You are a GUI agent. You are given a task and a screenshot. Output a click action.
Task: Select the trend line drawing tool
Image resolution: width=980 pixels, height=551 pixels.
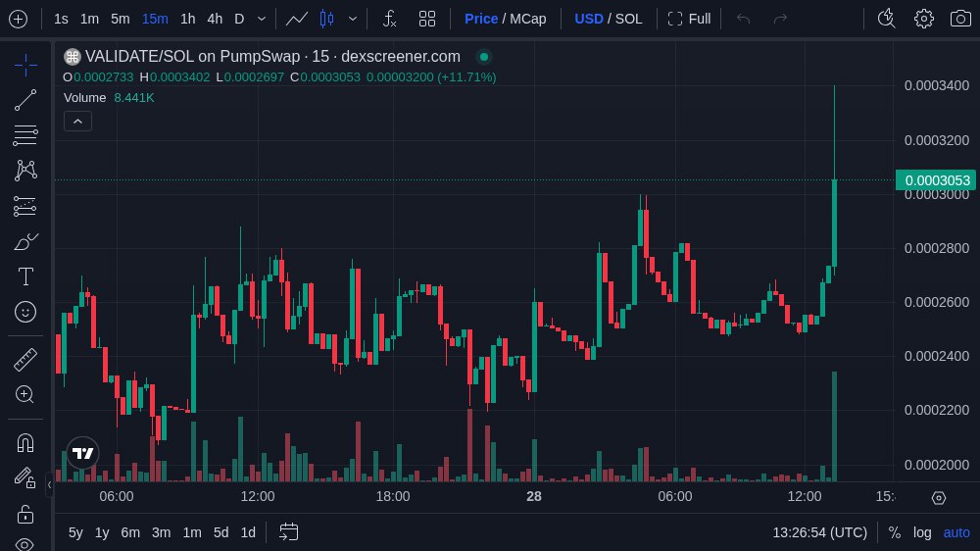[x=25, y=100]
